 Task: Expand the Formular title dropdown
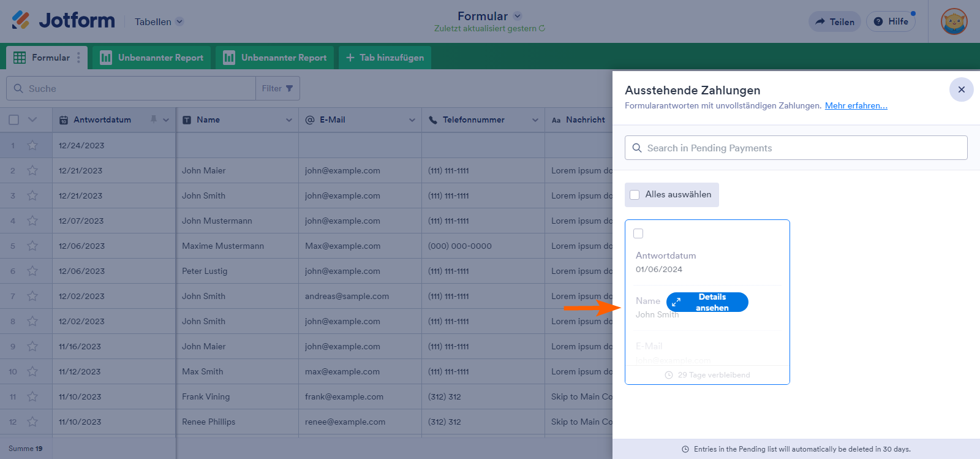tap(518, 16)
